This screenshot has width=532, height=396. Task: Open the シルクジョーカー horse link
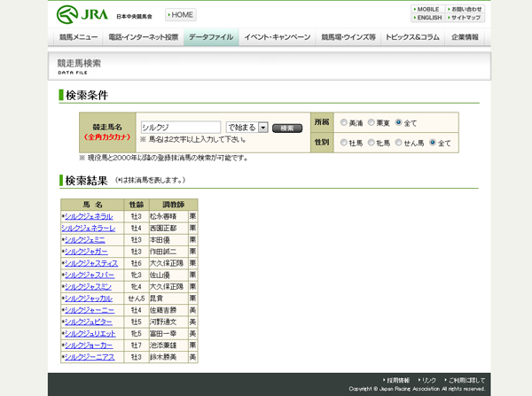pos(89,346)
